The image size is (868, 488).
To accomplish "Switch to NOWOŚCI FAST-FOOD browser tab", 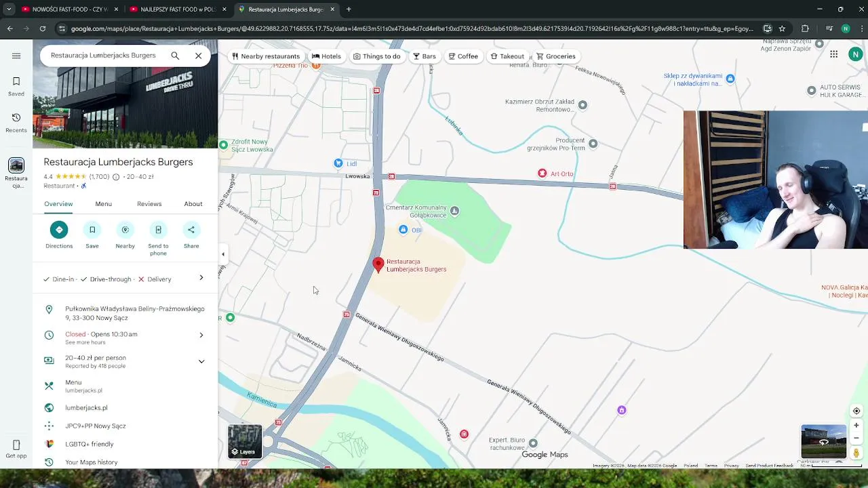I will (71, 9).
